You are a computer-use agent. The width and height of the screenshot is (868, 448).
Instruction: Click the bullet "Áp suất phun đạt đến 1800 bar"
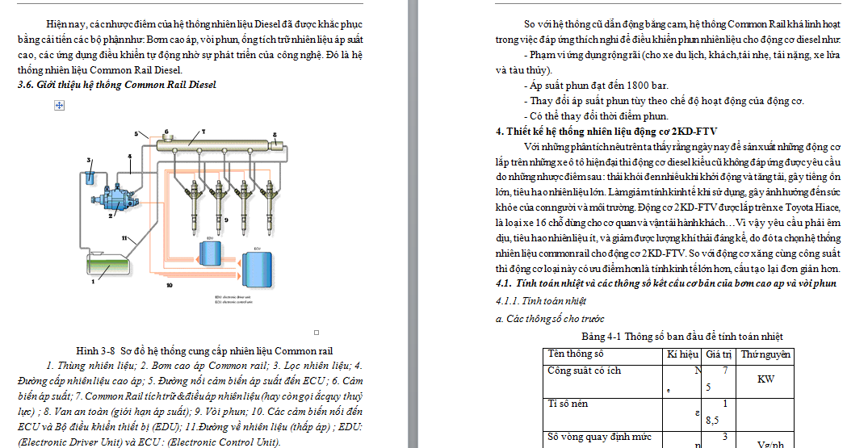(x=596, y=86)
